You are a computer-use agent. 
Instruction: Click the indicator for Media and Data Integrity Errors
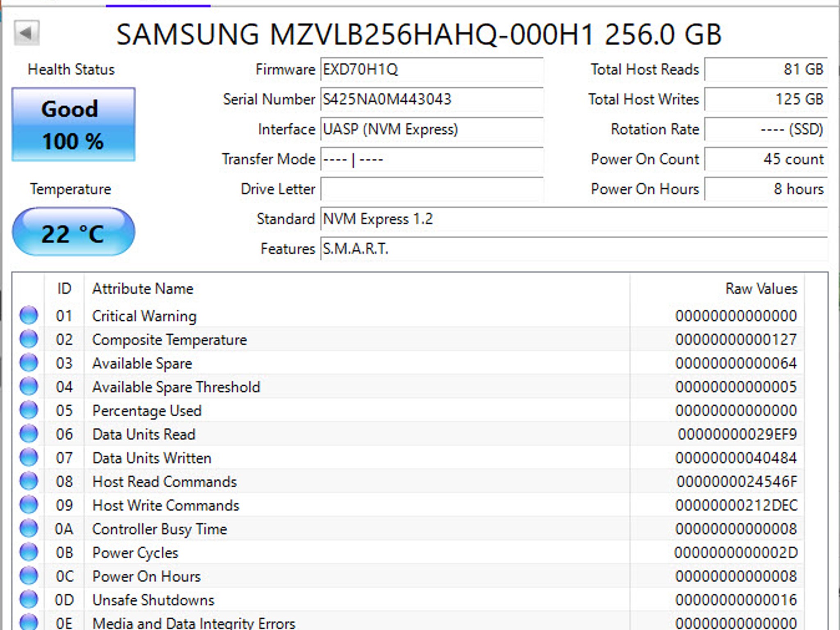28,622
